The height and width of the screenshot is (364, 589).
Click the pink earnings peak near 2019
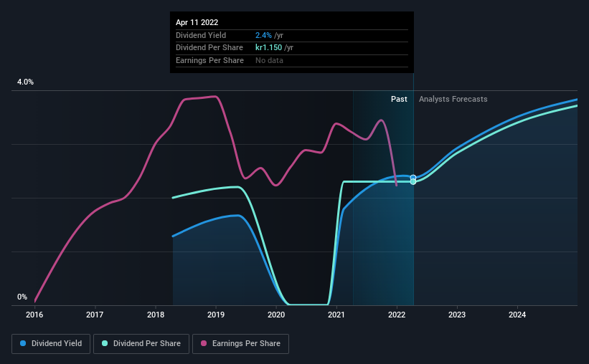[215, 97]
